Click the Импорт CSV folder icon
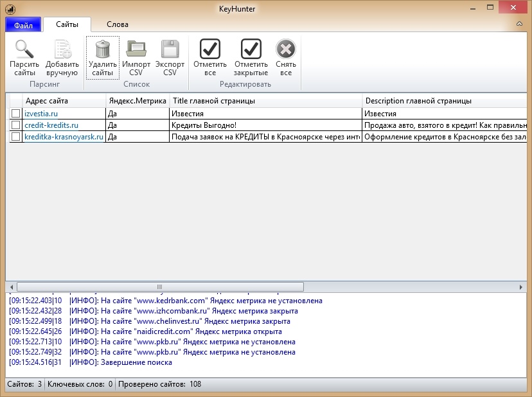Image resolution: width=532 pixels, height=397 pixels. [136, 49]
